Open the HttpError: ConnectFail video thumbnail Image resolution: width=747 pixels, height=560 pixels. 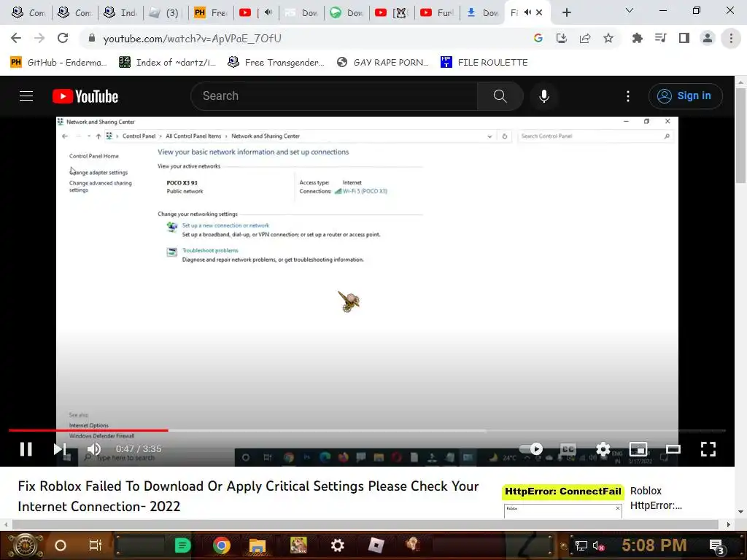[x=562, y=502]
